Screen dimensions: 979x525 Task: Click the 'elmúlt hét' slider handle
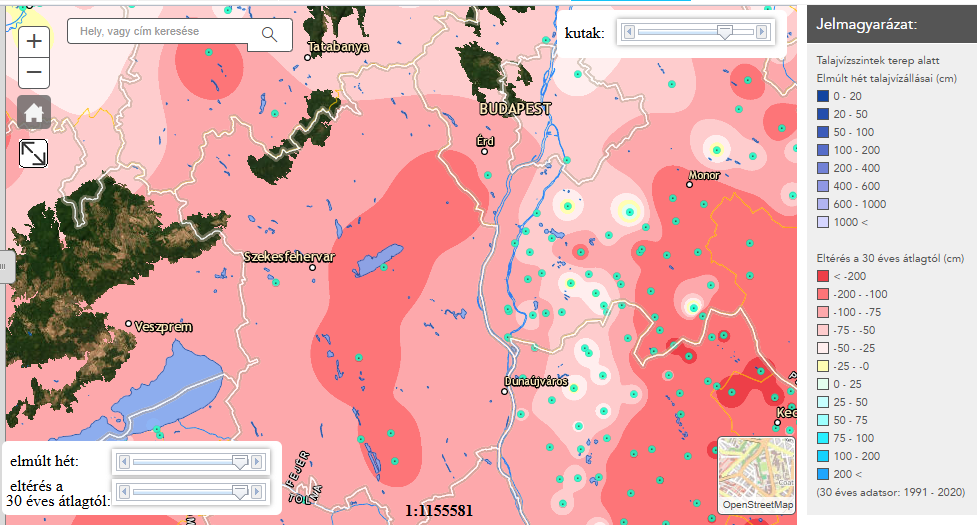(x=239, y=461)
